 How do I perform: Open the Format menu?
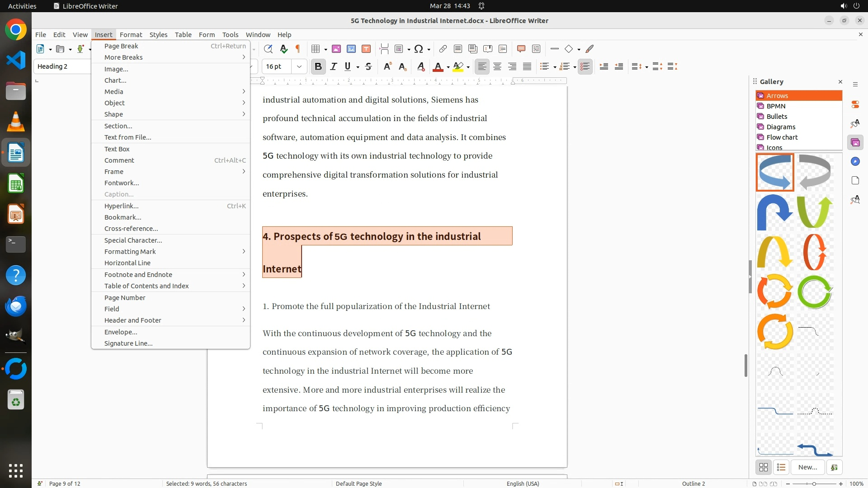pyautogui.click(x=131, y=34)
